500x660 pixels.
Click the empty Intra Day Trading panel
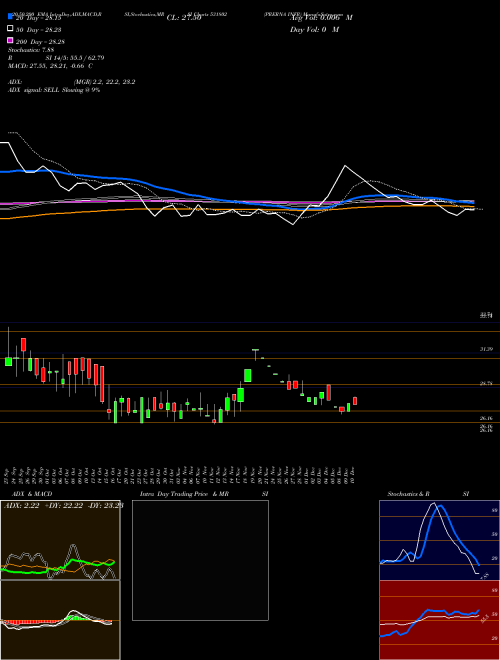[200, 560]
